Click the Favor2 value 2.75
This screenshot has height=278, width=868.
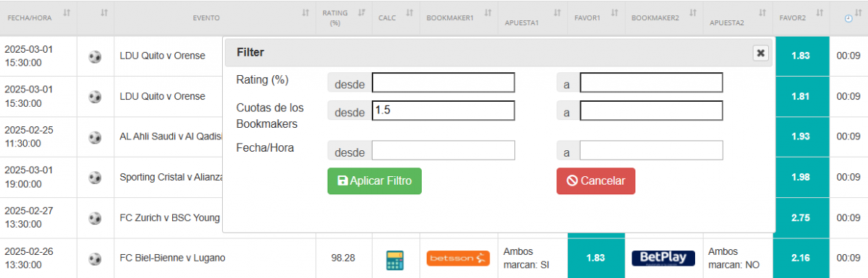(x=801, y=217)
